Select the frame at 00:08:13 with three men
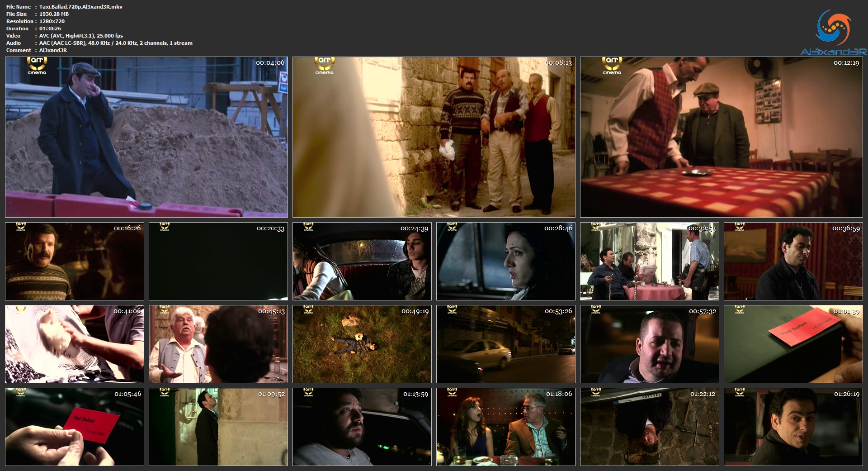Screen dimensions: 868x471 [x=434, y=137]
